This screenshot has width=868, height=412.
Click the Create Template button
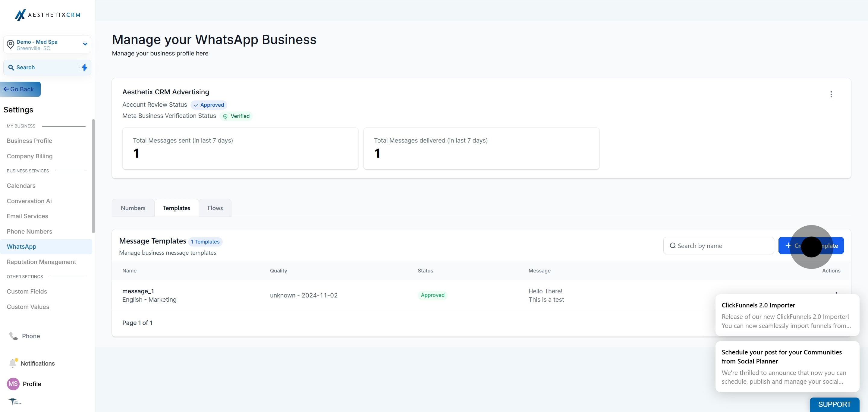click(811, 246)
